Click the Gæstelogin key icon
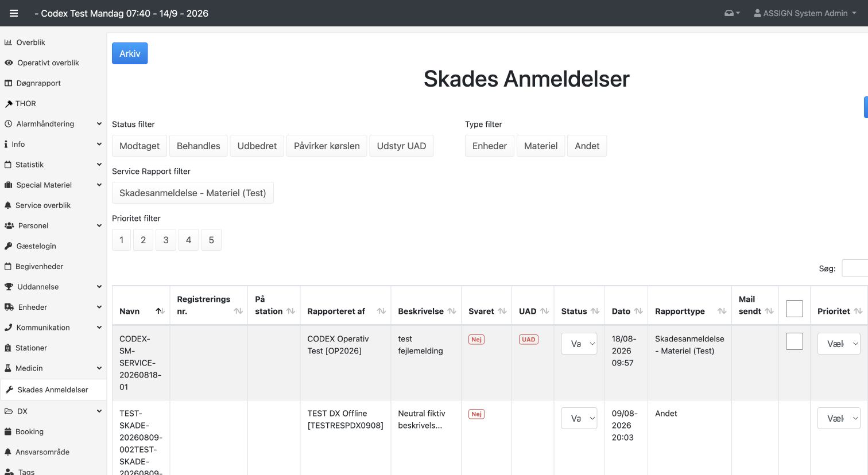868x475 pixels. point(8,246)
